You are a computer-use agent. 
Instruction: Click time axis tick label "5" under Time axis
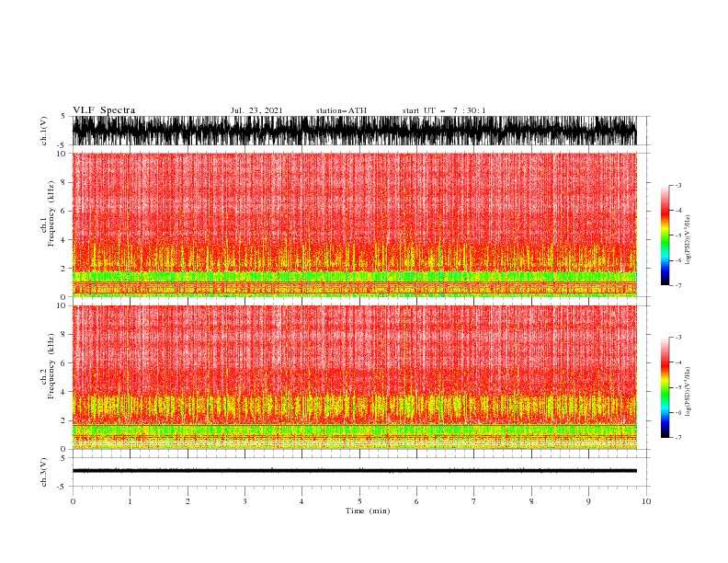coord(359,501)
